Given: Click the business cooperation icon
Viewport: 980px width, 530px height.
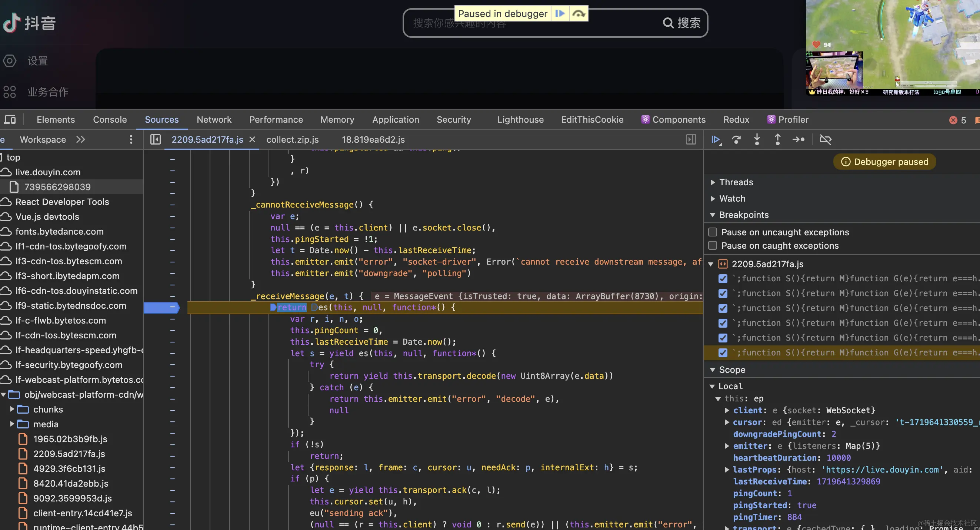Looking at the screenshot, I should [10, 92].
